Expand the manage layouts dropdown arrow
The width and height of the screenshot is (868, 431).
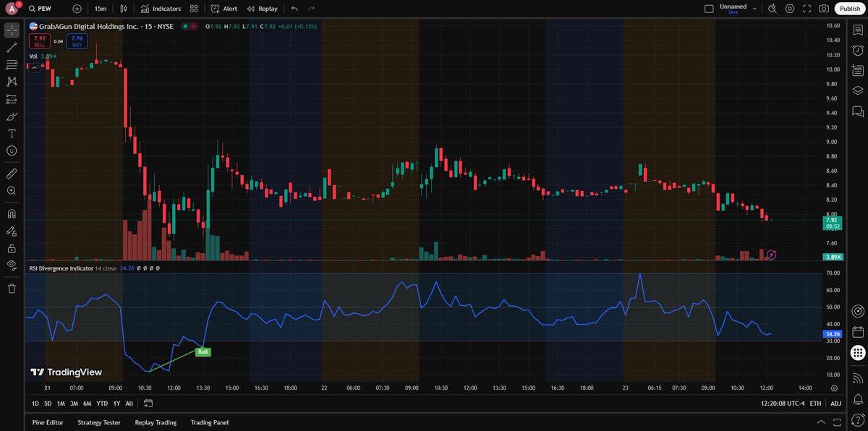click(x=754, y=9)
